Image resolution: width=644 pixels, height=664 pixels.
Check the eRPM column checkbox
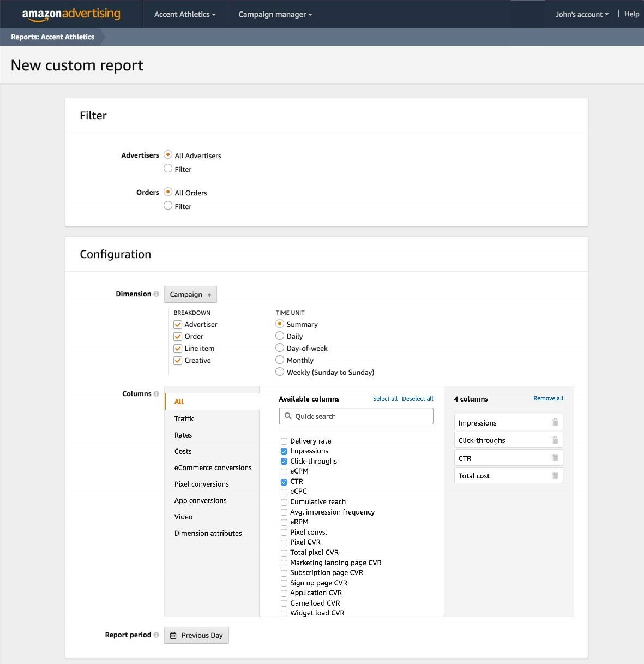[x=284, y=522]
